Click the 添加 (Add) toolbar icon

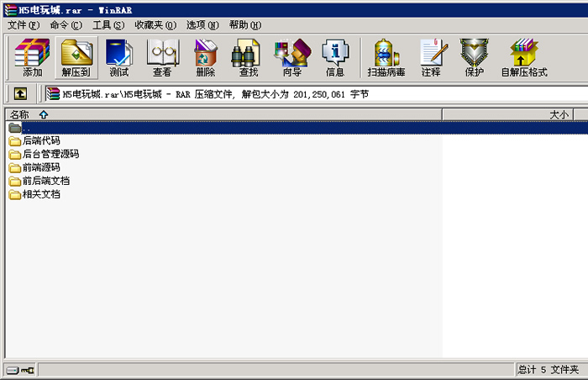[32, 57]
